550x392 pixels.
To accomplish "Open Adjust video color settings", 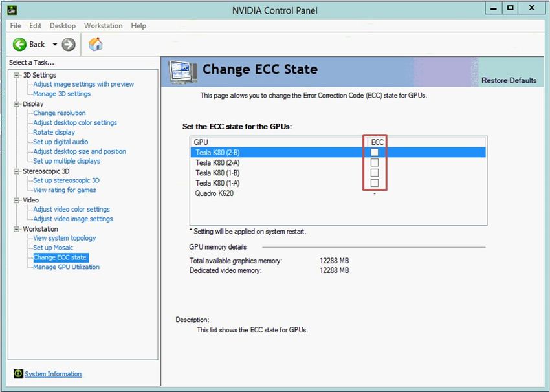I will 72,209.
